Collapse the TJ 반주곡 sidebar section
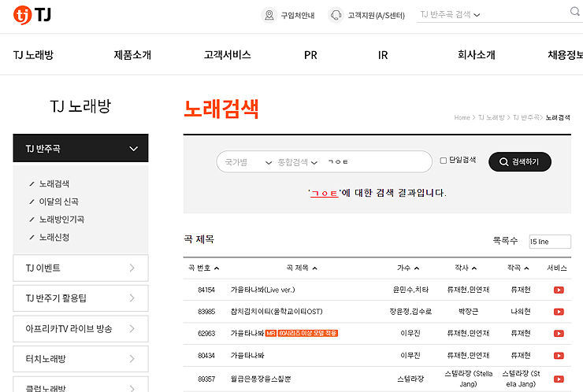 click(x=80, y=148)
